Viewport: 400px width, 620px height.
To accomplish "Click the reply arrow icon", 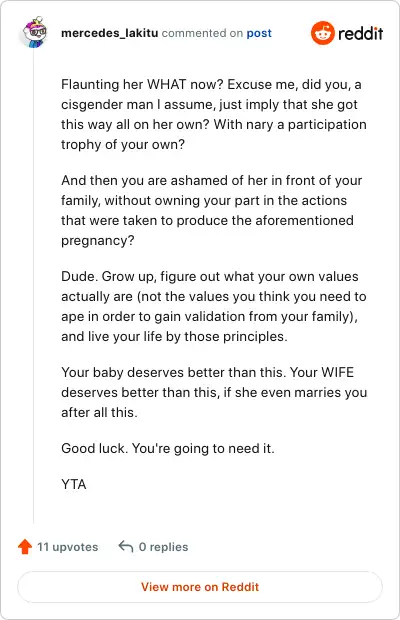I will pos(126,546).
